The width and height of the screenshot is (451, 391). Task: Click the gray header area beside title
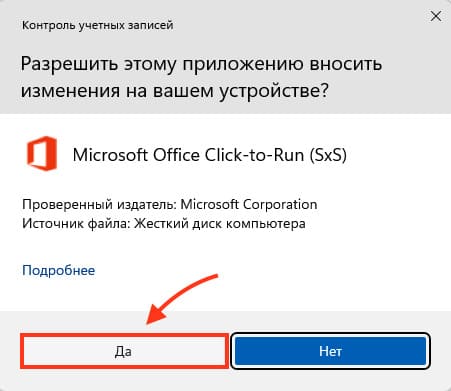pos(300,25)
